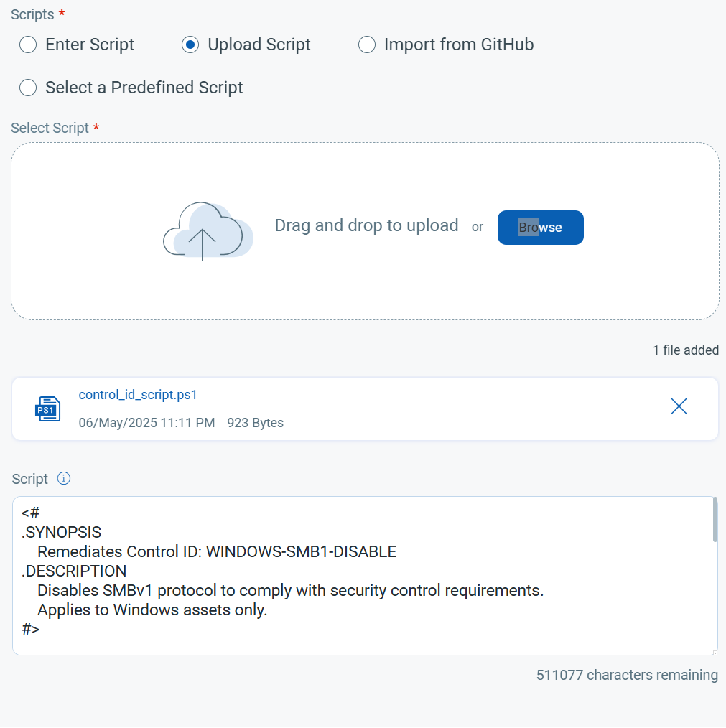Image resolution: width=726 pixels, height=728 pixels.
Task: Click the Import from GitHub label
Action: [x=459, y=45]
